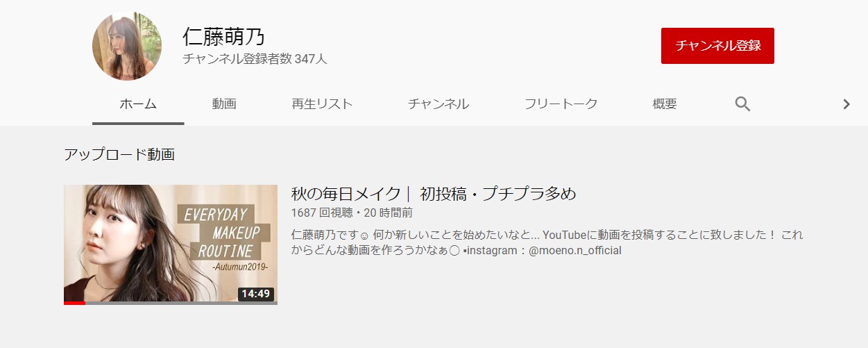Viewport: 868px width, 348px height.
Task: Click the channel name 仁藤萌乃
Action: pos(224,36)
